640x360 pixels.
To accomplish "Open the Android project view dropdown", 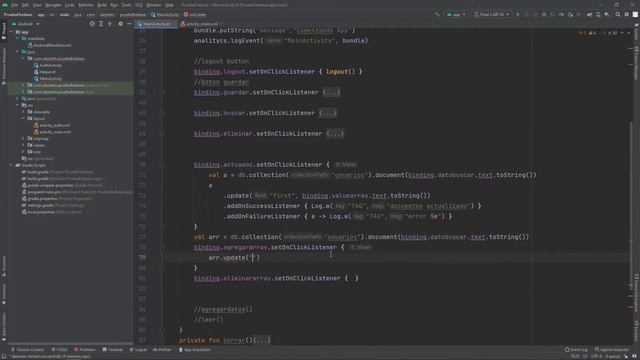I will coord(25,24).
